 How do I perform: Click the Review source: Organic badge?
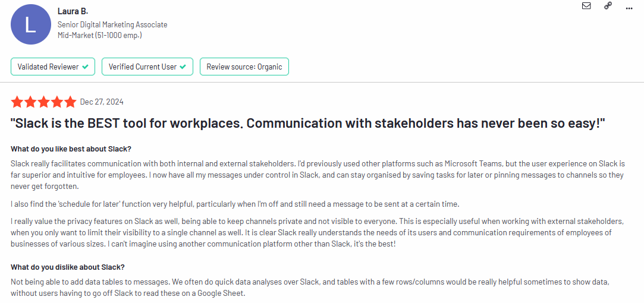pyautogui.click(x=244, y=67)
